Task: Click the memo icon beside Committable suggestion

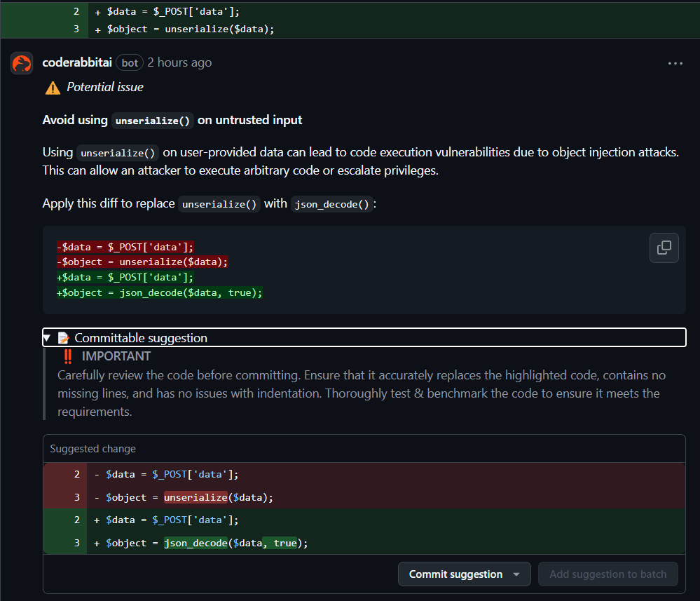Action: point(64,338)
